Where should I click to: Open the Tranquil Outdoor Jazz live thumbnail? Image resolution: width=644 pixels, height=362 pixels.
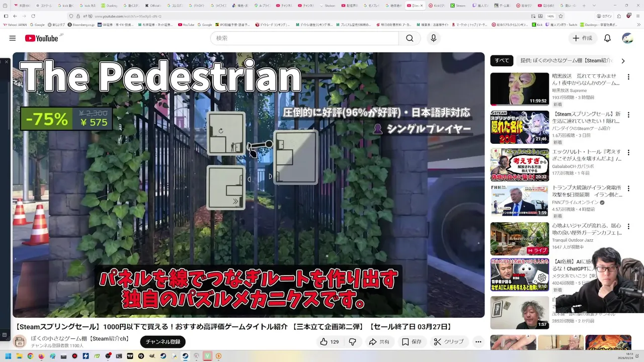tap(520, 239)
